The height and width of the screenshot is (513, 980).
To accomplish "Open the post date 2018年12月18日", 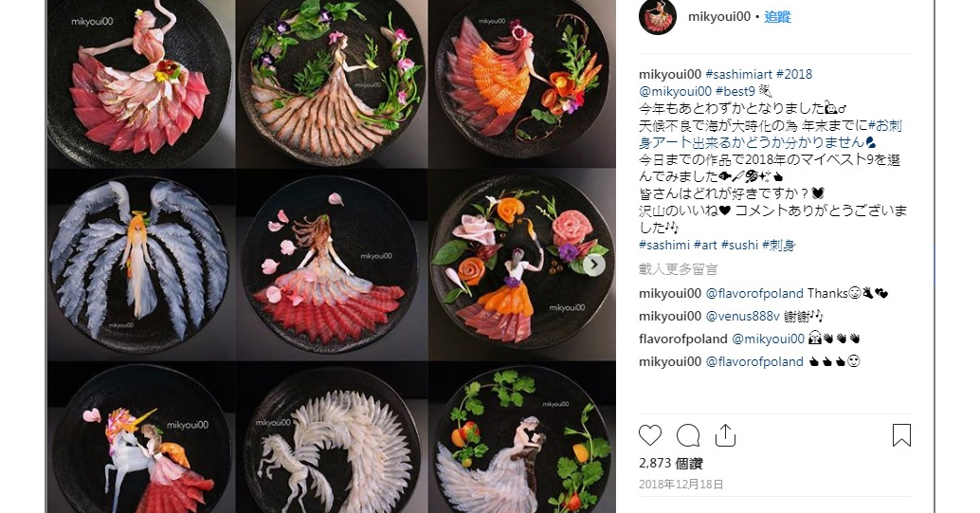I will pos(681,485).
